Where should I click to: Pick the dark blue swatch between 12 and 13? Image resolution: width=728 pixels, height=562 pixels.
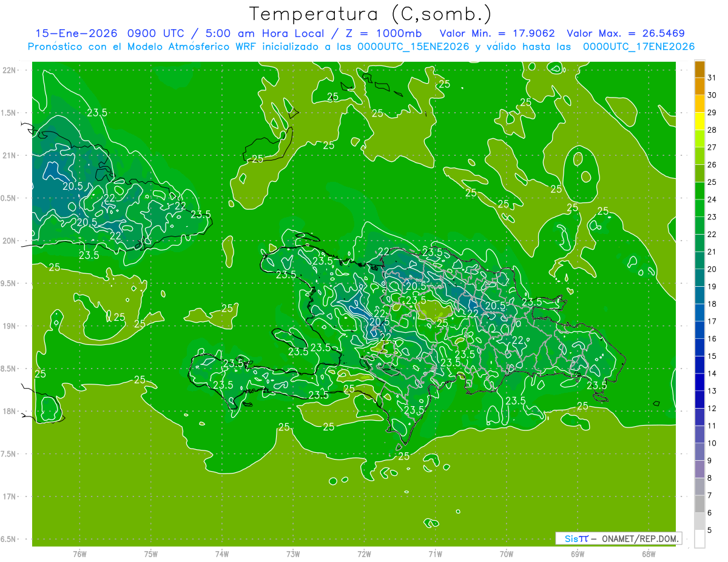699,400
